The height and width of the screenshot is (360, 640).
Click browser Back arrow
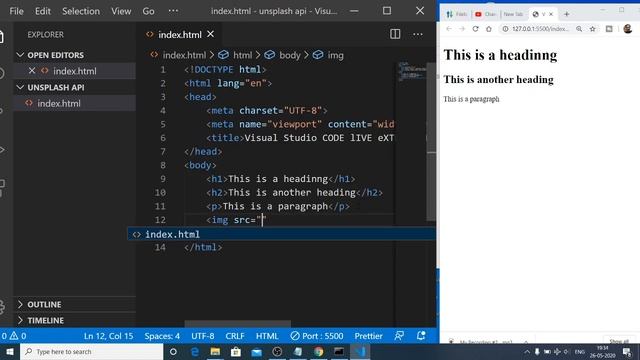pos(449,29)
